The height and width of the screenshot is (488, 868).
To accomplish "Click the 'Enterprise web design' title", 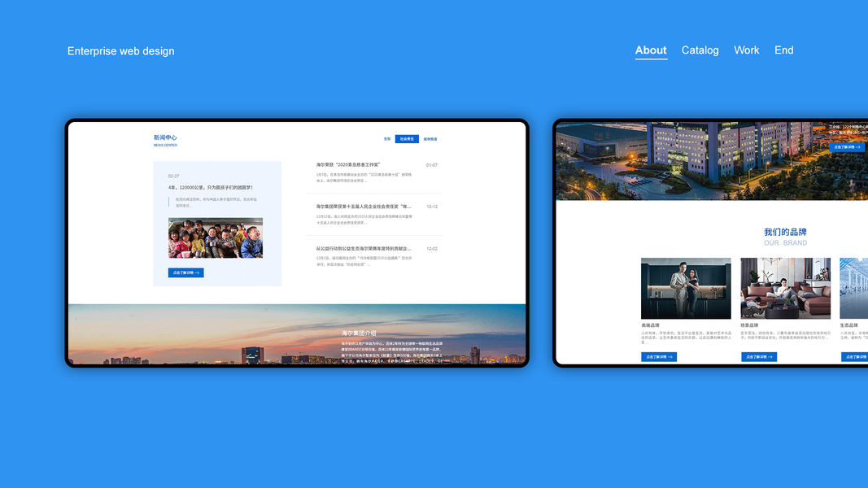I will tap(120, 51).
